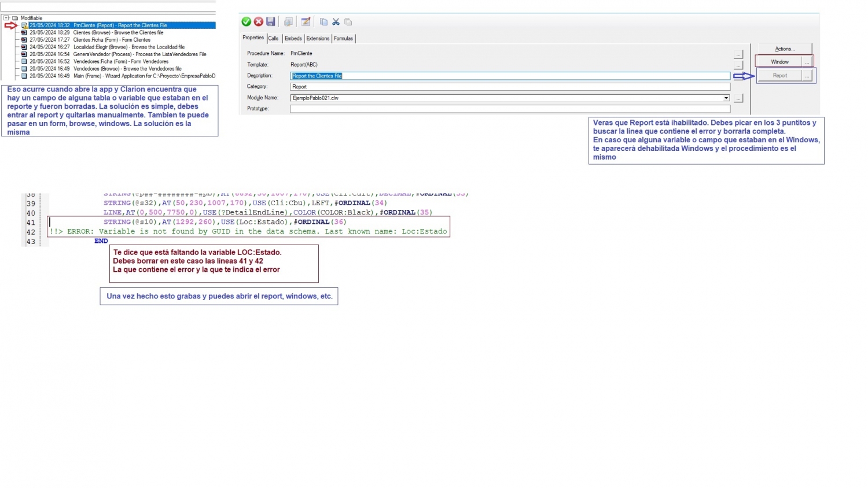Go to the Formulas tab
The height and width of the screenshot is (488, 868).
coord(343,39)
